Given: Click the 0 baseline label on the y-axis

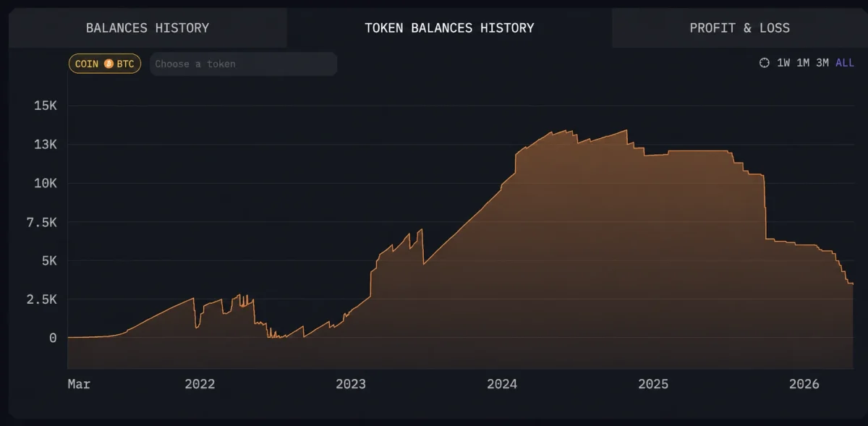Looking at the screenshot, I should click(52, 338).
